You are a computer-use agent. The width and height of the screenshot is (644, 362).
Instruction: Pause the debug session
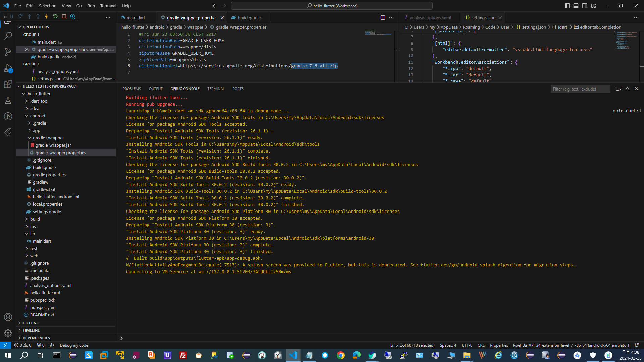click(x=12, y=16)
